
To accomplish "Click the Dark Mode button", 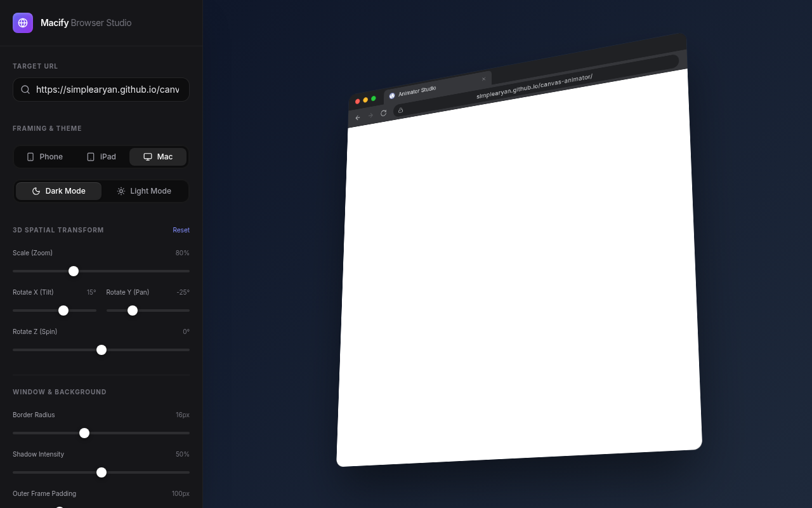I will (x=58, y=190).
